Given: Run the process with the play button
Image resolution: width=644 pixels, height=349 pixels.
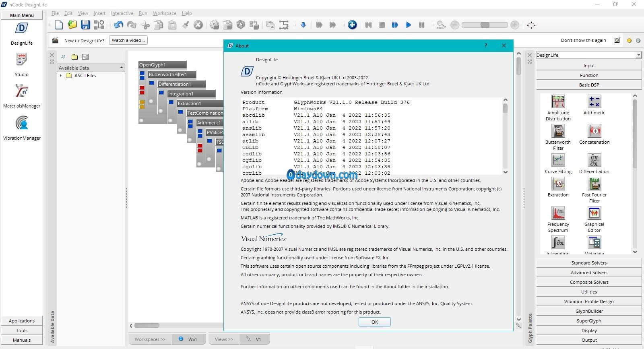Looking at the screenshot, I should [x=408, y=25].
